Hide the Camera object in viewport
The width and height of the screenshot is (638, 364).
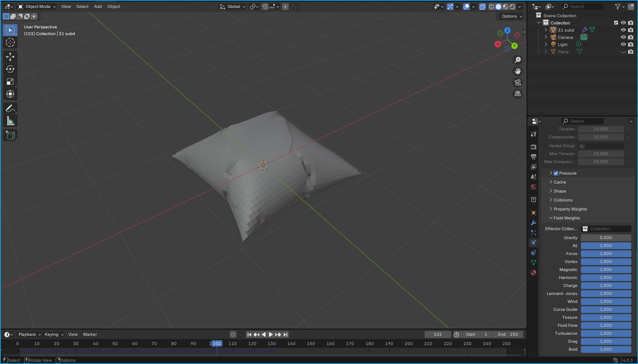click(623, 37)
